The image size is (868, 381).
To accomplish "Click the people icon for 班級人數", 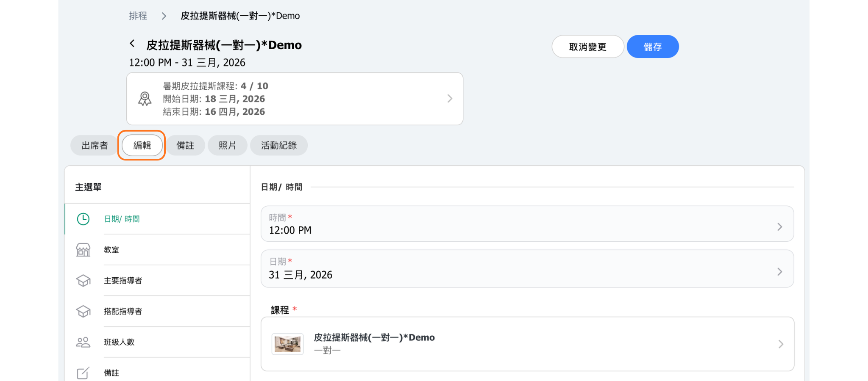I will point(83,342).
